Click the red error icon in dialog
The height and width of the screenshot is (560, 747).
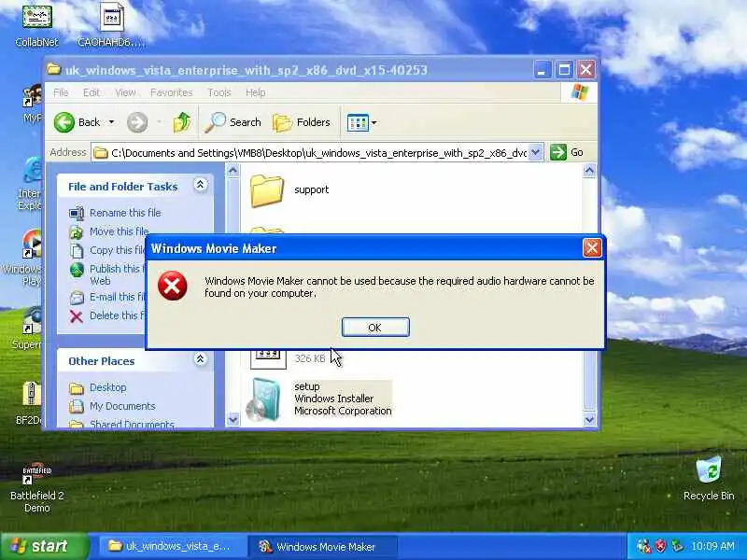(173, 286)
